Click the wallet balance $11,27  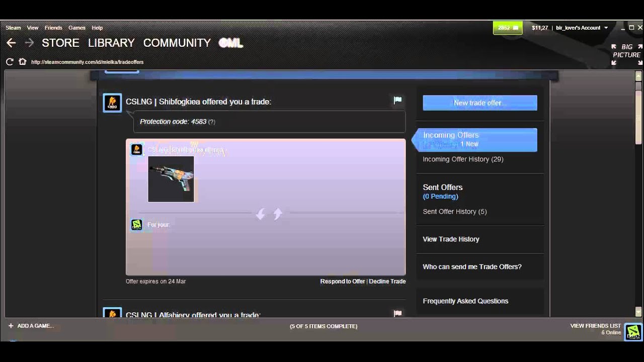[x=540, y=28]
